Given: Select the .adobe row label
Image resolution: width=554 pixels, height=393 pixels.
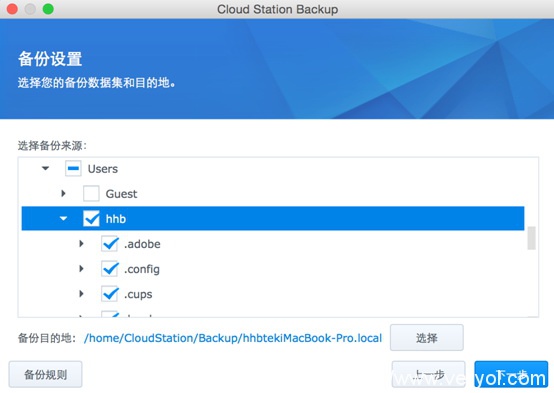Looking at the screenshot, I should point(142,244).
